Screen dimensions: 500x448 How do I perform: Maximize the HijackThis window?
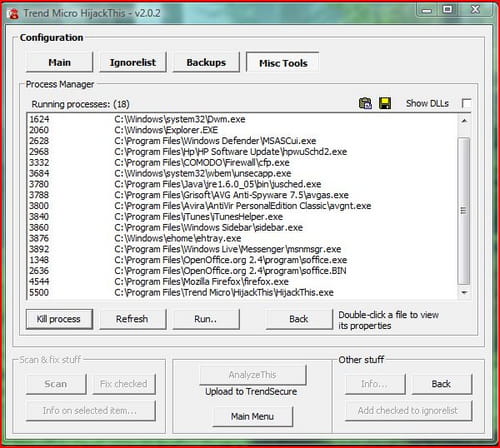pyautogui.click(x=447, y=10)
